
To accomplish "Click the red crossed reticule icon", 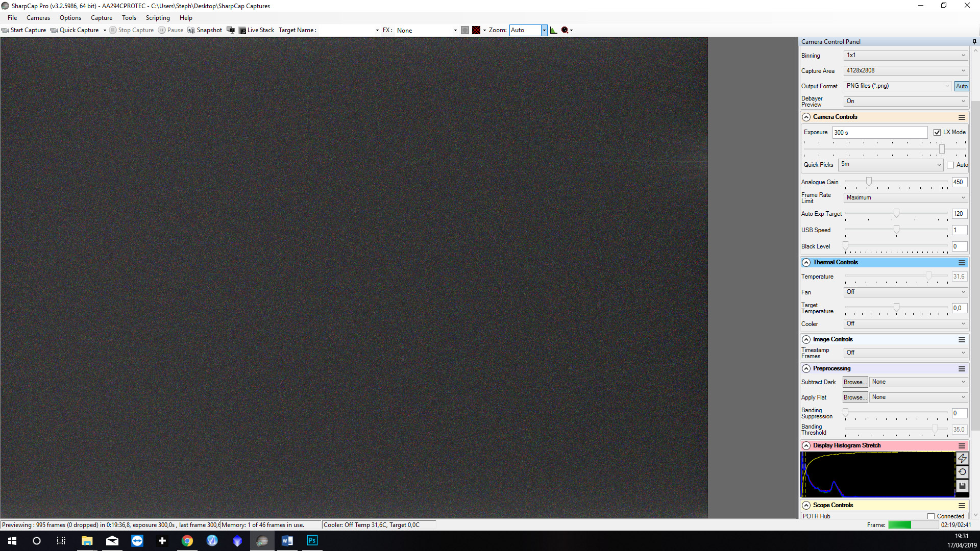I will [476, 30].
